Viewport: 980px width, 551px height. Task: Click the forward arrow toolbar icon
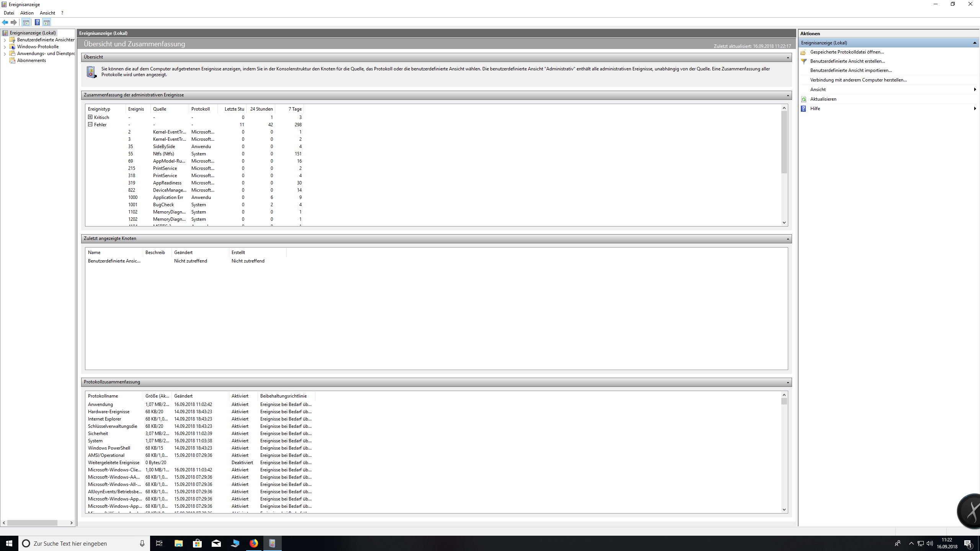(14, 22)
